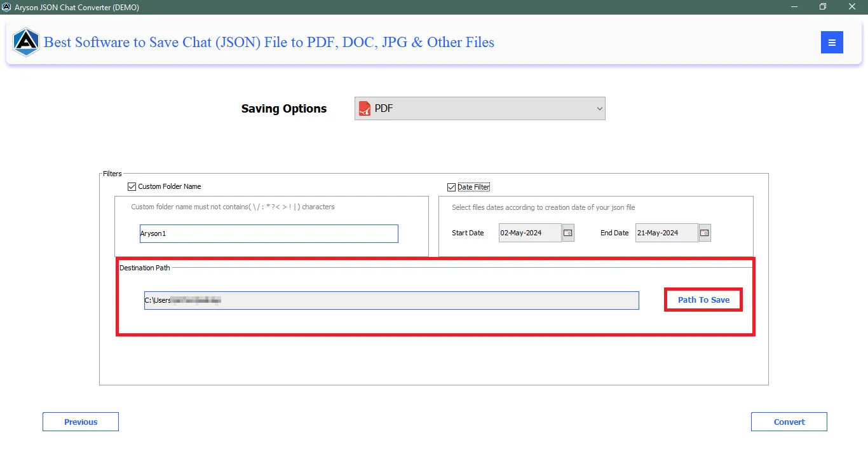Expand Saving Options with the chevron arrow
Screen dimensions: 868x463
(x=599, y=109)
